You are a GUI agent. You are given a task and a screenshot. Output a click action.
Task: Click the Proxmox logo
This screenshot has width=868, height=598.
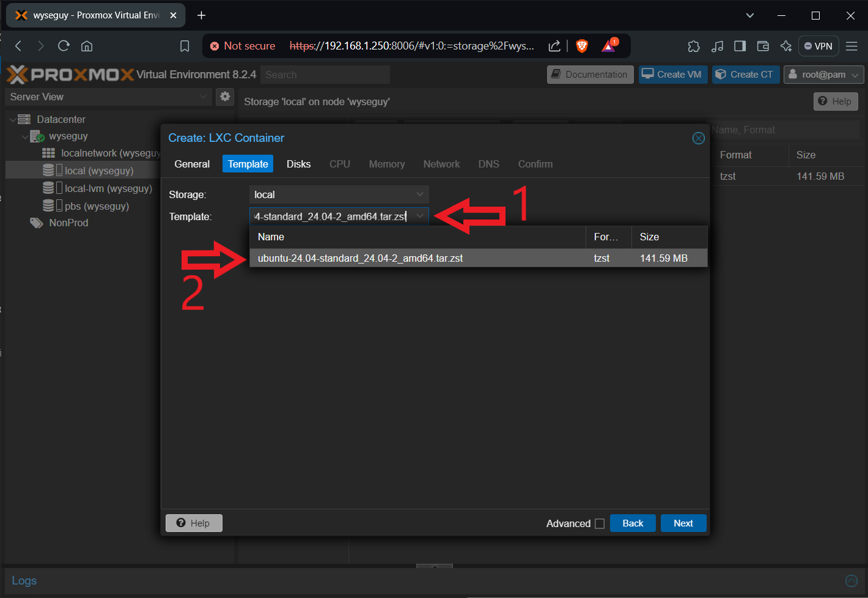[70, 75]
